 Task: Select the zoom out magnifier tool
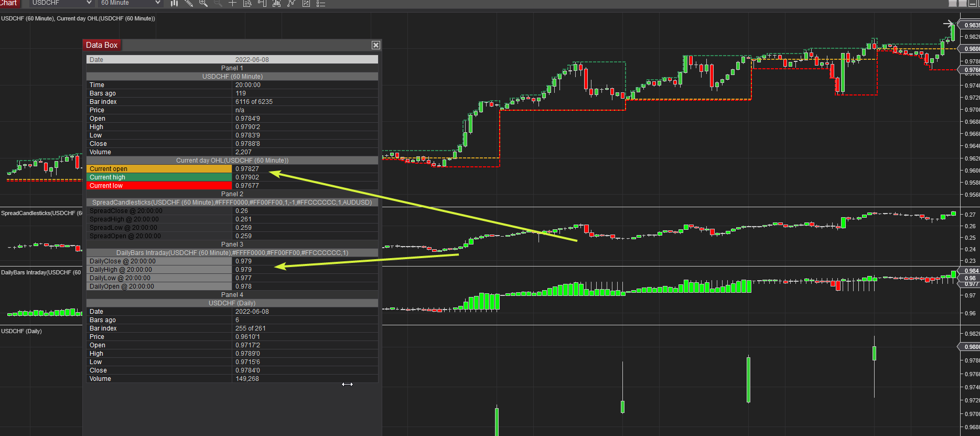218,3
